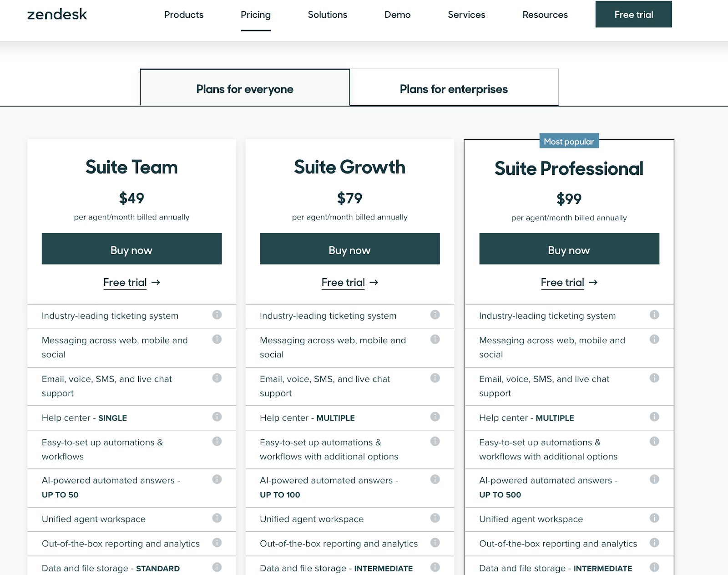This screenshot has width=728, height=575.
Task: Click the Suite Team plan heading
Action: pos(131,167)
